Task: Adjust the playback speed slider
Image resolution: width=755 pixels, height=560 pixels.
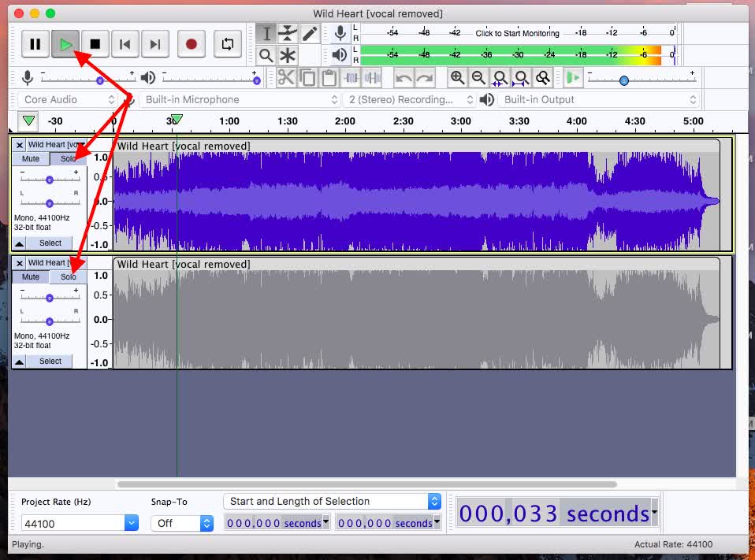Action: (x=642, y=80)
